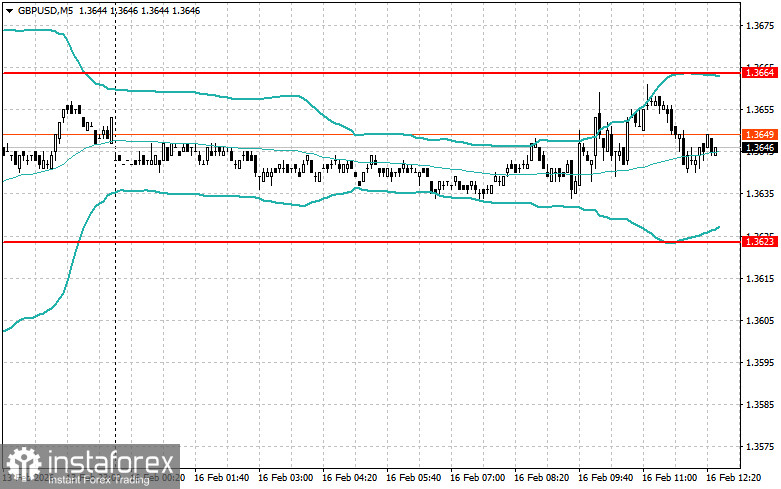781x489 pixels.
Task: Select the 1.3575 price axis value
Action: pos(760,447)
